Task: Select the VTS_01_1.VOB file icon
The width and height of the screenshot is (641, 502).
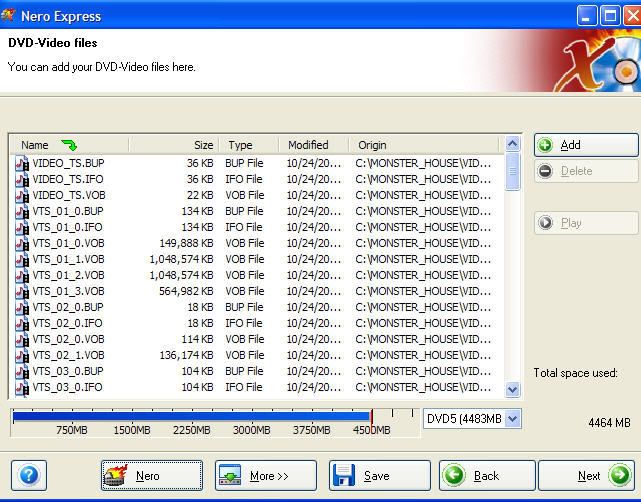Action: [22, 260]
